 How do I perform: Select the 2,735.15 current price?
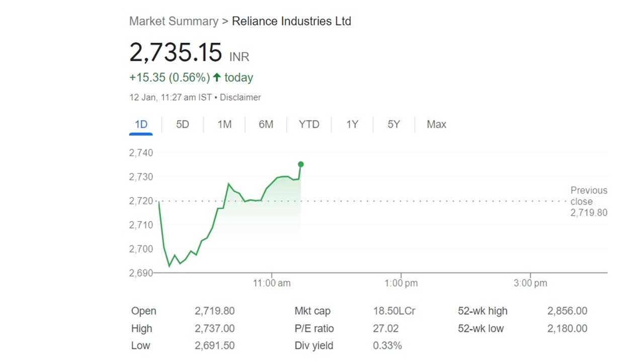pos(176,52)
